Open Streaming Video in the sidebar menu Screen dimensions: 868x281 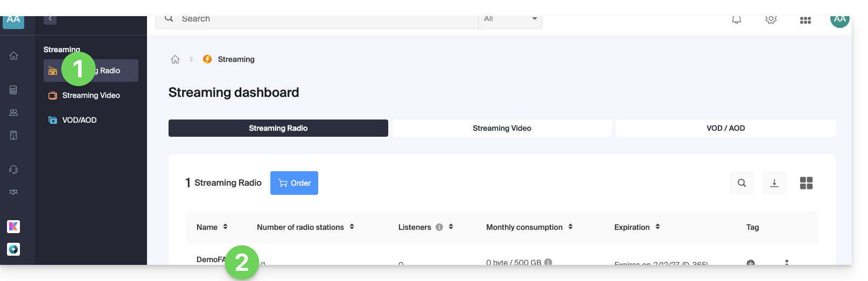90,95
